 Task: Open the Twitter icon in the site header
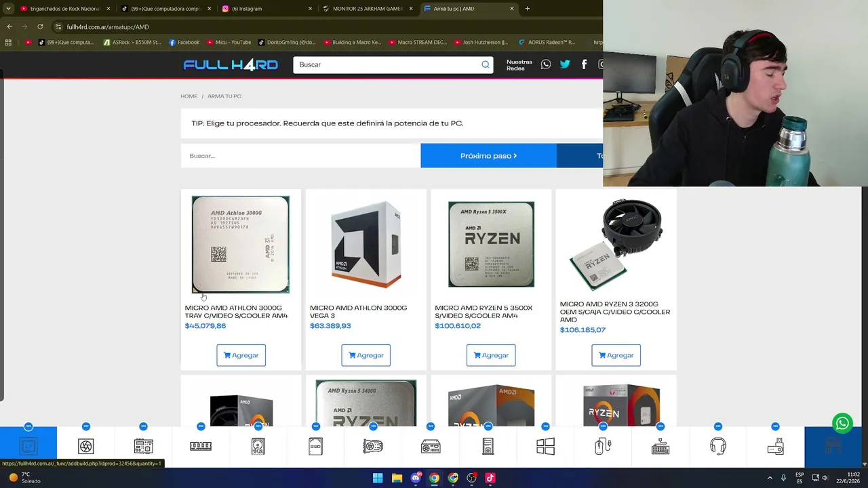[x=565, y=64]
